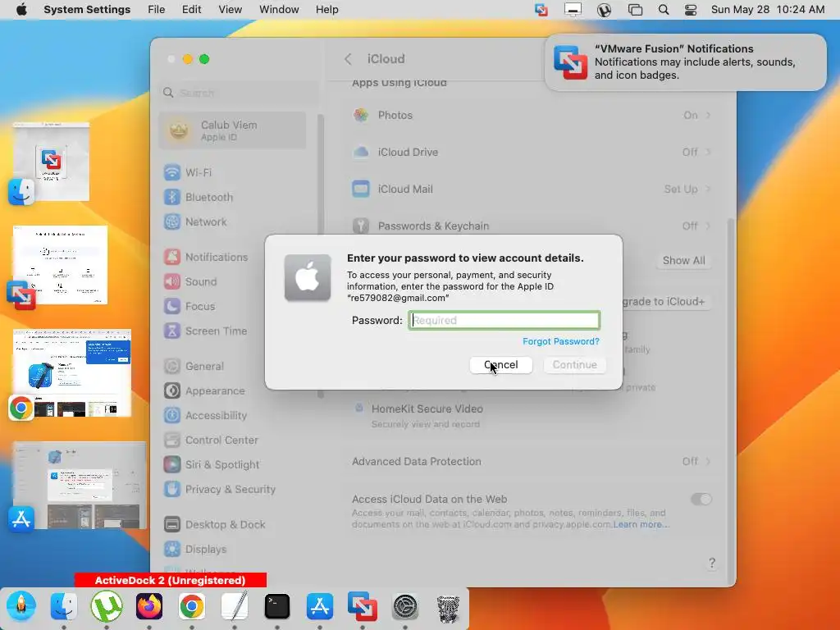Open the Help menu
Screen dimensions: 840x630
(x=326, y=10)
